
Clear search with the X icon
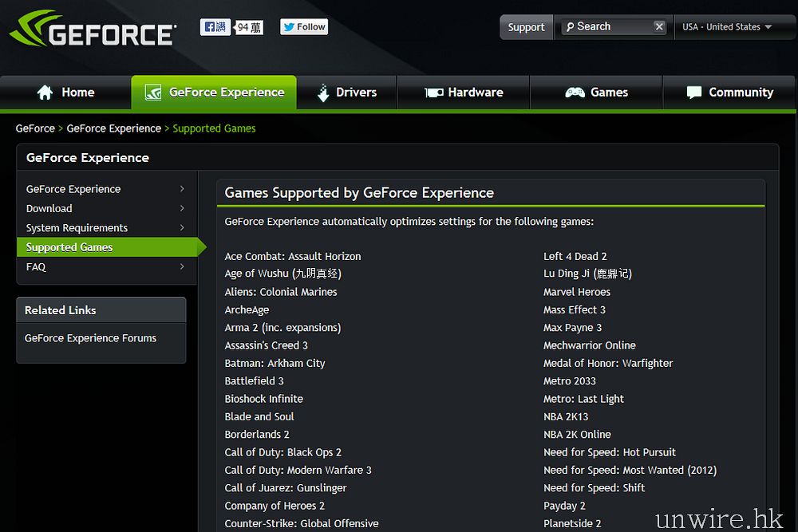click(659, 27)
